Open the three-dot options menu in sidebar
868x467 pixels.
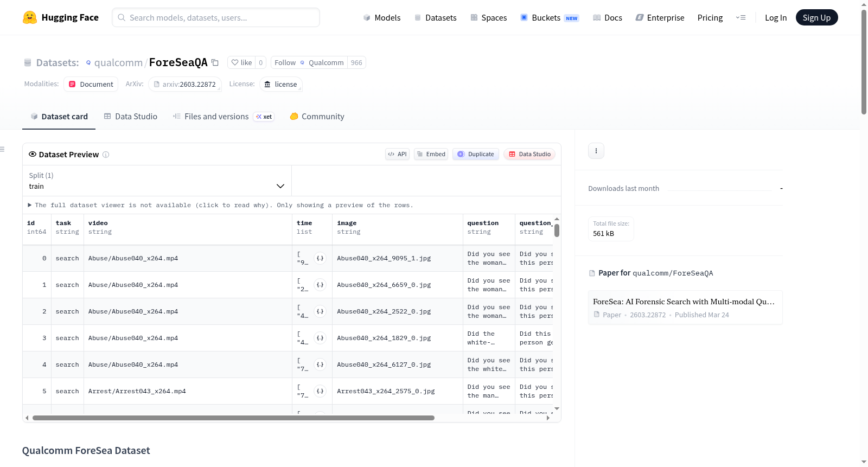596,151
